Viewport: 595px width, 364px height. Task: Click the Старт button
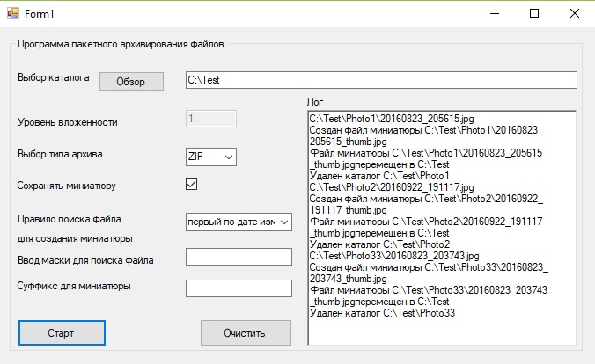coord(62,333)
